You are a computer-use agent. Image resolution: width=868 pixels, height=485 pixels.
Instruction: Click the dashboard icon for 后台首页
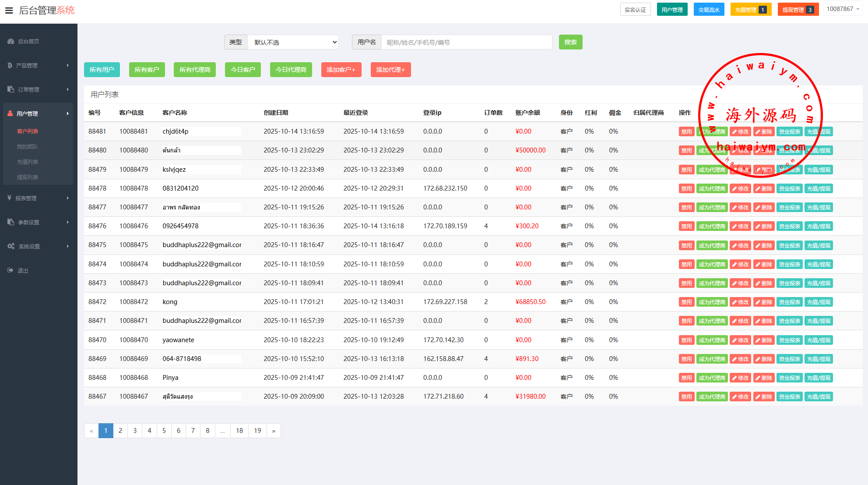coord(11,41)
